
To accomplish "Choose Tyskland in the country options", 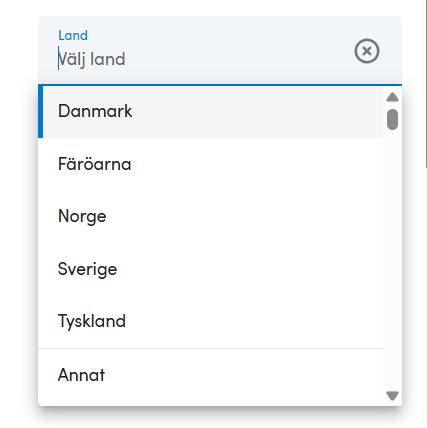I will (x=210, y=321).
